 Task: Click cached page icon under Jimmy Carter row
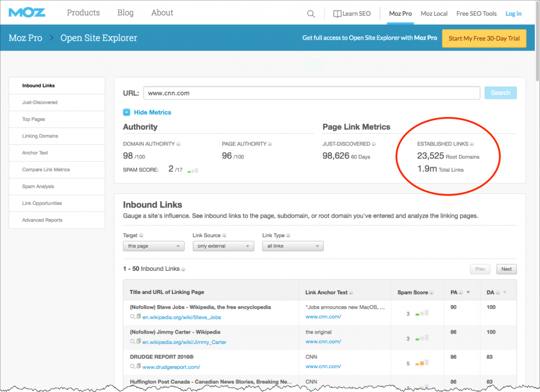(139, 341)
